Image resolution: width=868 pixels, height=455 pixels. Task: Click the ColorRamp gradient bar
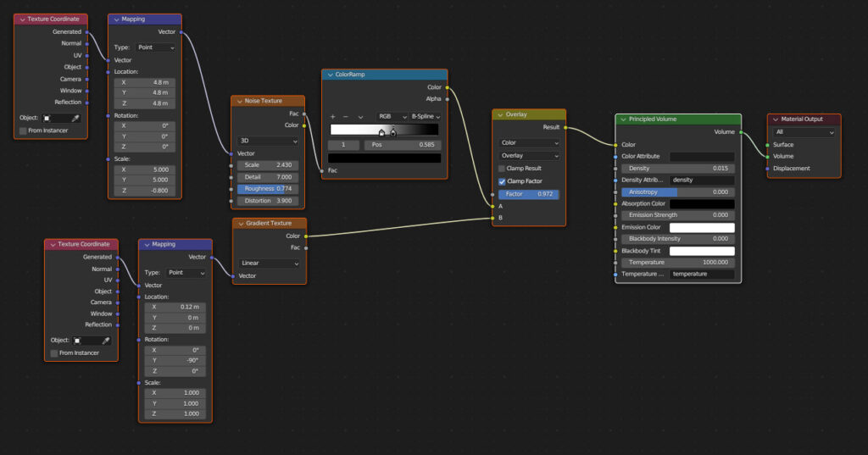(384, 130)
